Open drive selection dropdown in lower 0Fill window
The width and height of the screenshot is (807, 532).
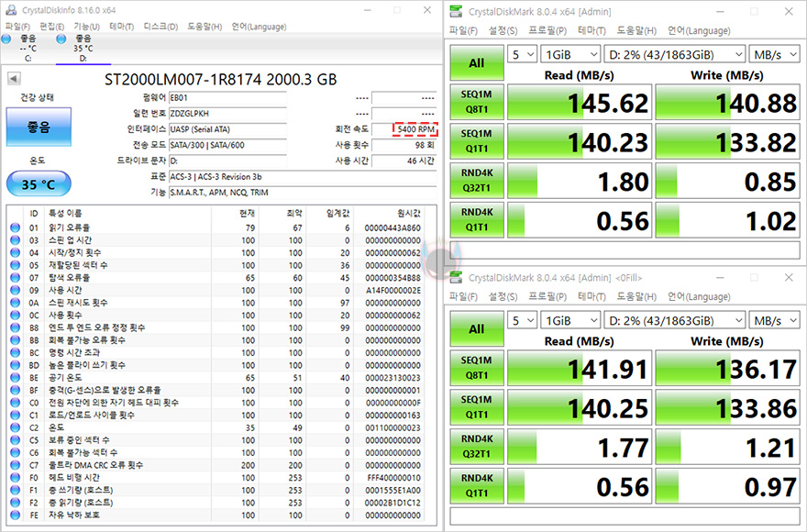click(x=674, y=320)
